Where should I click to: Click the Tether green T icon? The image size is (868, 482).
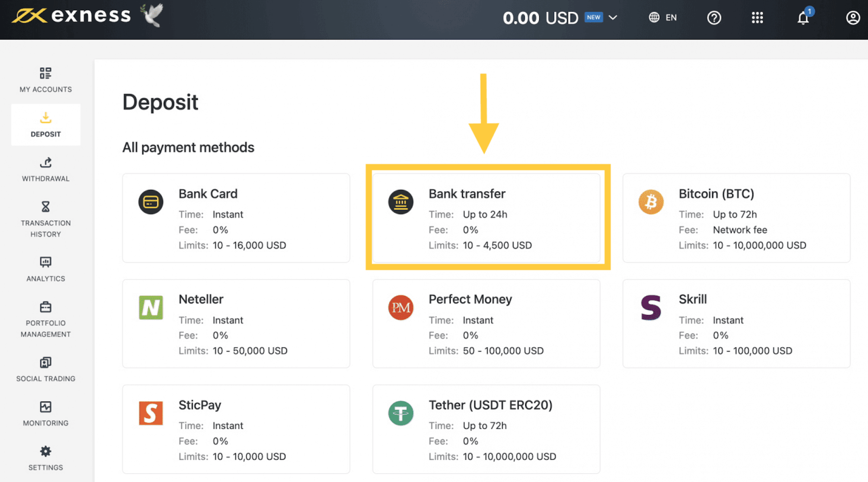(x=401, y=414)
